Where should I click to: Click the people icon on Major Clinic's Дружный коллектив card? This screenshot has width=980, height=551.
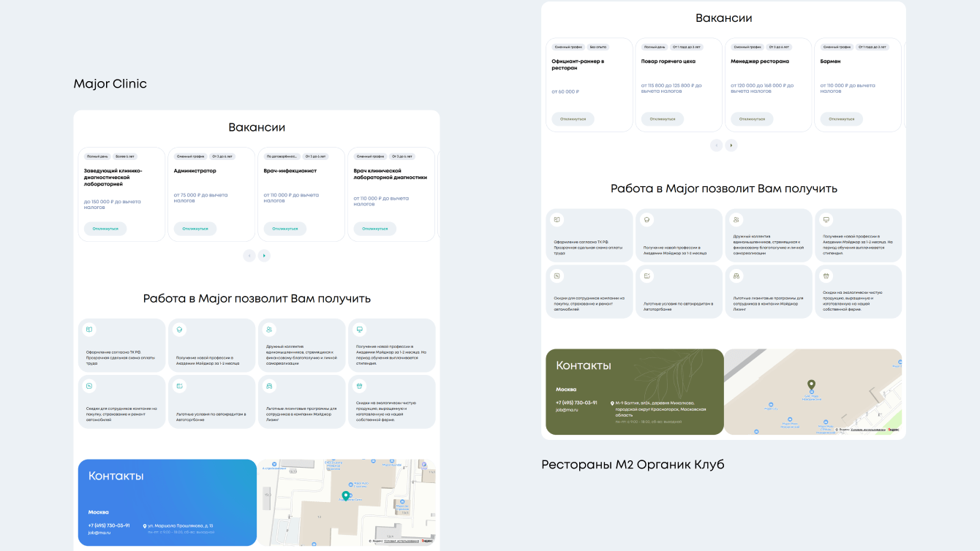tap(269, 330)
